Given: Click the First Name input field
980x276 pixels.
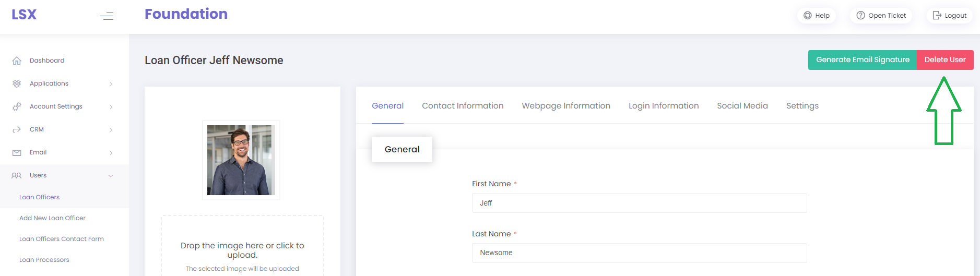Looking at the screenshot, I should pyautogui.click(x=639, y=203).
